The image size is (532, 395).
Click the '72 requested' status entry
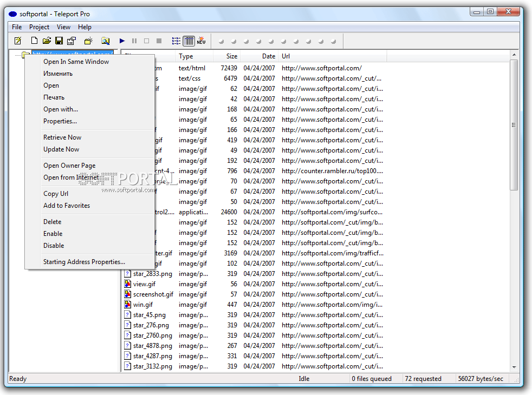[423, 378]
